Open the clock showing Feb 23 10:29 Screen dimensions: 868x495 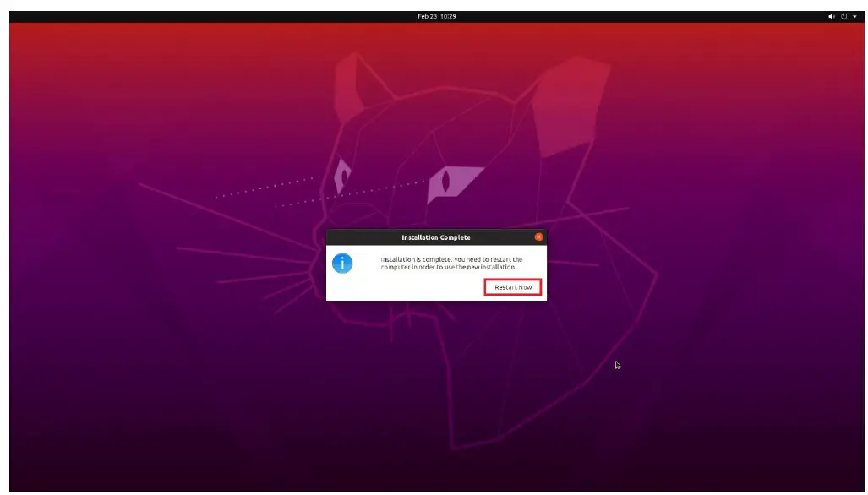(437, 17)
